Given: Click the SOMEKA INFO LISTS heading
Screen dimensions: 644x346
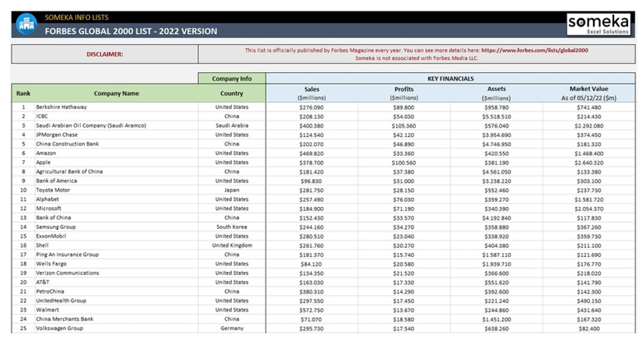Looking at the screenshot, I should coord(77,17).
